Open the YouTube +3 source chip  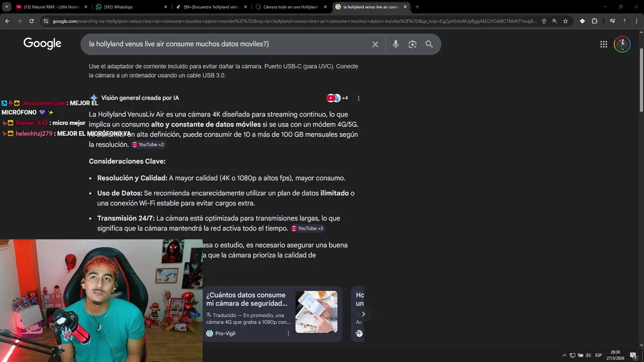point(307,228)
